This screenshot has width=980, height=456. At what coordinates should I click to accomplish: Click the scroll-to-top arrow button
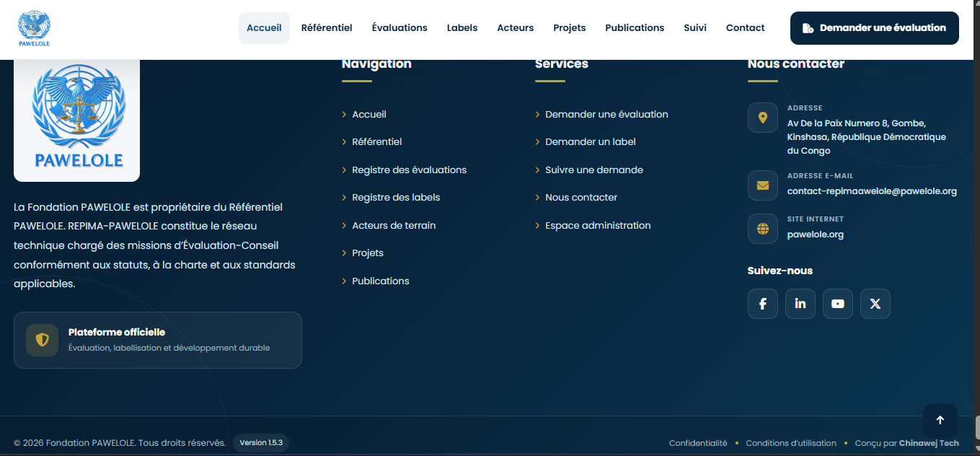pos(940,421)
